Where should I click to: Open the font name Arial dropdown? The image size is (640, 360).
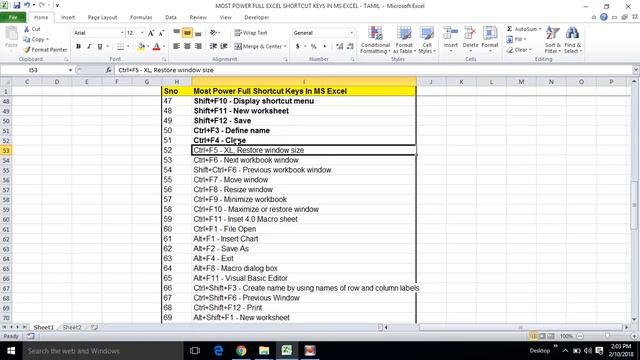(122, 33)
